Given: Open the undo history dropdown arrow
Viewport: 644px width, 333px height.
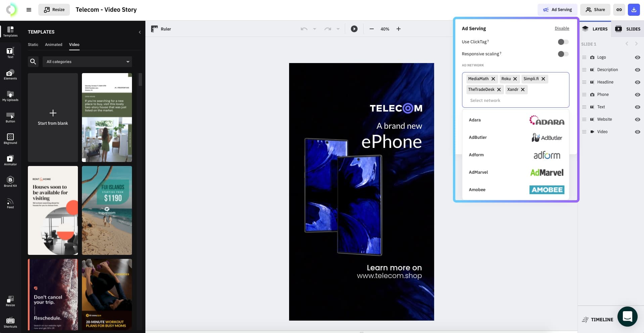Looking at the screenshot, I should click(x=315, y=29).
